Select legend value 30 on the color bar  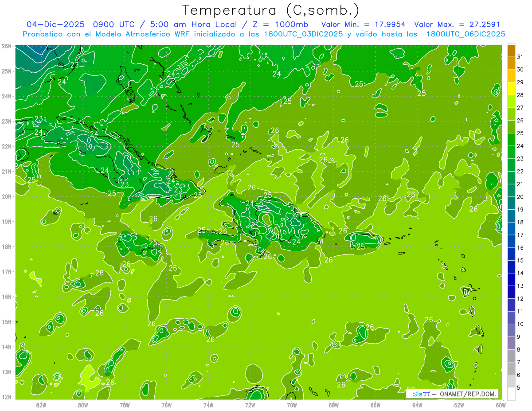click(520, 70)
